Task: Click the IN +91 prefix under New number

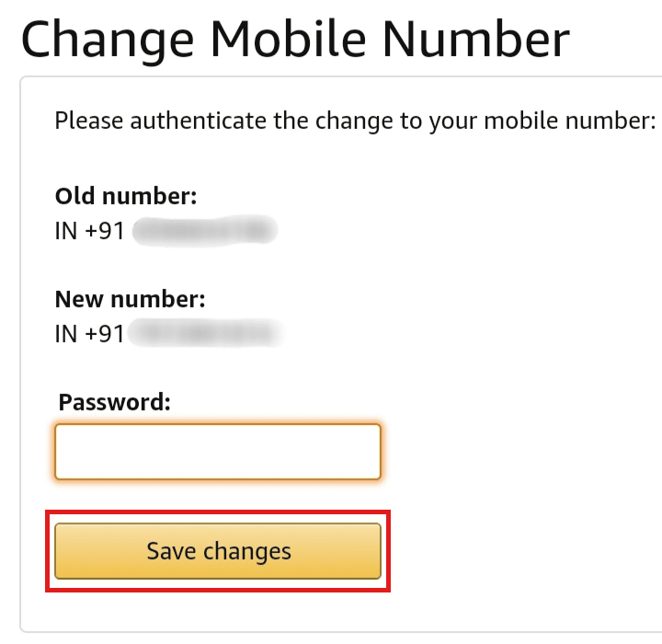Action: point(89,334)
